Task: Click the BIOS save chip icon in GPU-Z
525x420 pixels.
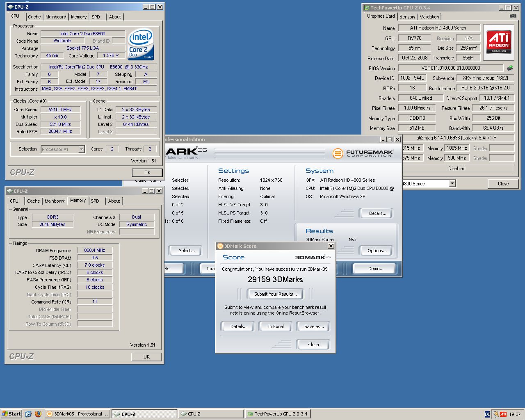Action: [510, 68]
